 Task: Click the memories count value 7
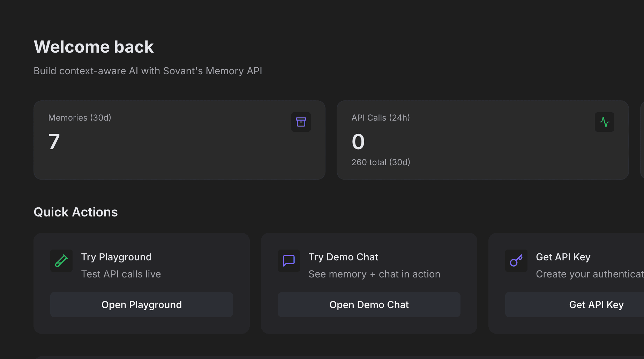pos(54,142)
